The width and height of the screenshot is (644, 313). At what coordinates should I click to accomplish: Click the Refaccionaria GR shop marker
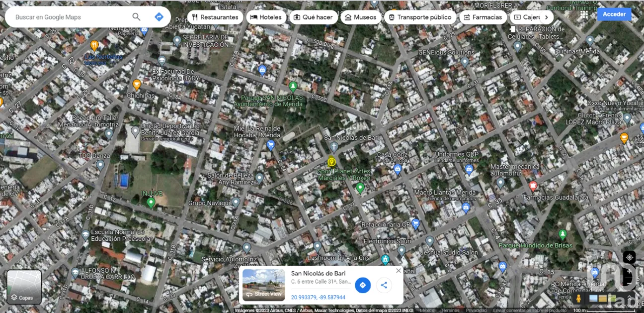tap(416, 224)
